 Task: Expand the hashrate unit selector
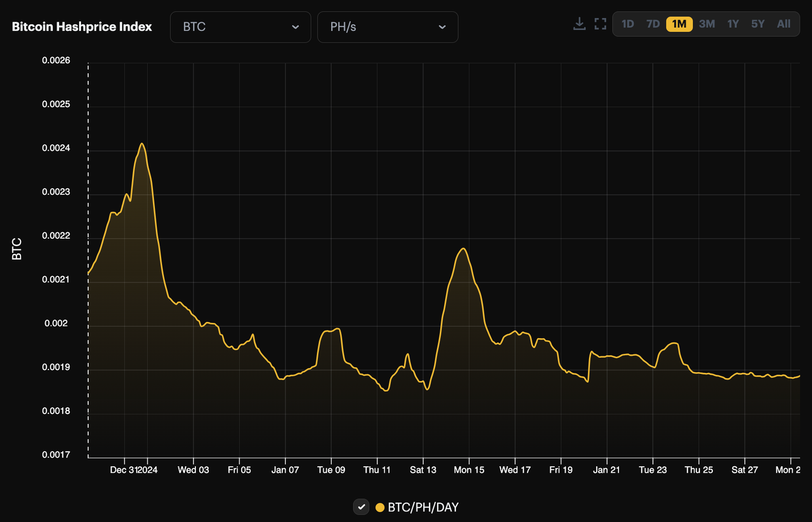click(x=387, y=27)
